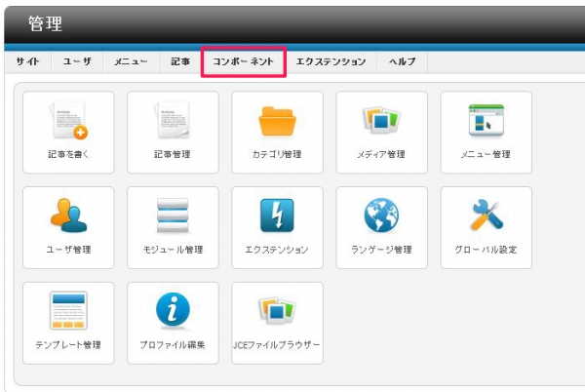
Task: Open the メディア管理 media manager icon
Action: coord(381,120)
